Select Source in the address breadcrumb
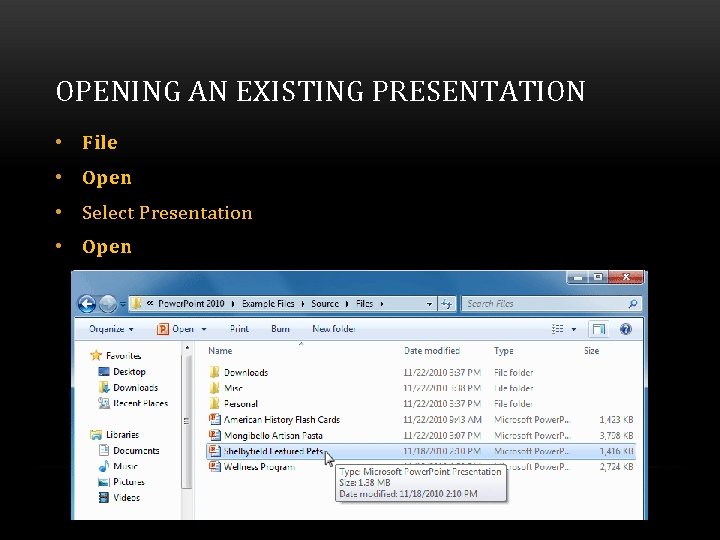Screen dimensions: 720x540 coord(325,304)
